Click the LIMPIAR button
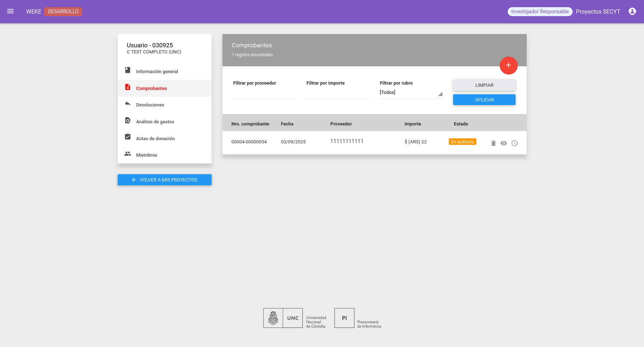This screenshot has width=644, height=347. pos(484,85)
